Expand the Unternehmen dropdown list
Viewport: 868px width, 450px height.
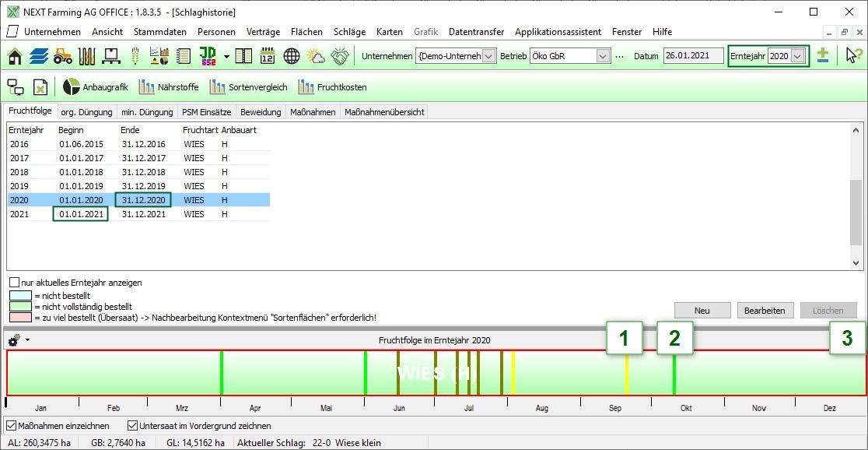[x=488, y=56]
